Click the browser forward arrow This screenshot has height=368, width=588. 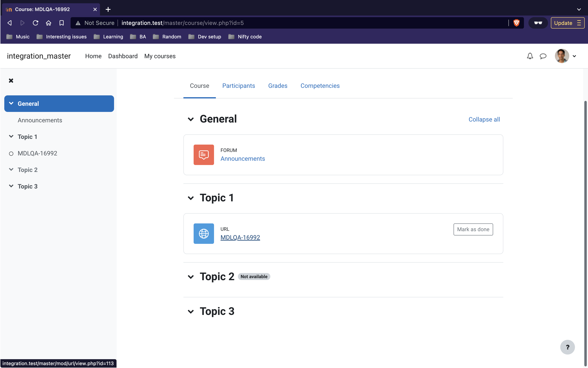pyautogui.click(x=22, y=23)
